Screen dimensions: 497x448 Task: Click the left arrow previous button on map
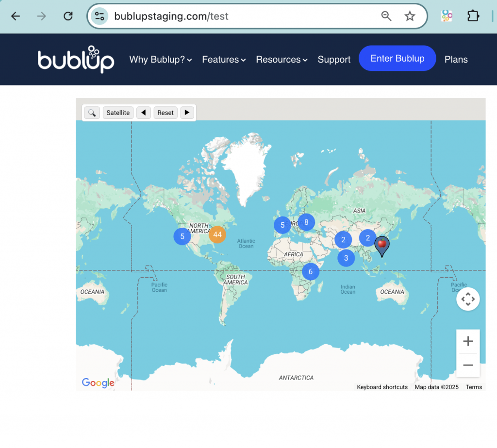pyautogui.click(x=143, y=113)
